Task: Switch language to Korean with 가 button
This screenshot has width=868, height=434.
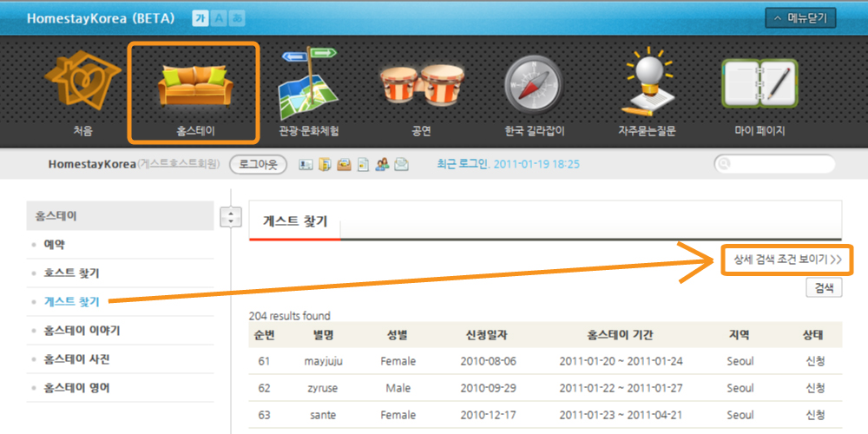Action: (200, 18)
